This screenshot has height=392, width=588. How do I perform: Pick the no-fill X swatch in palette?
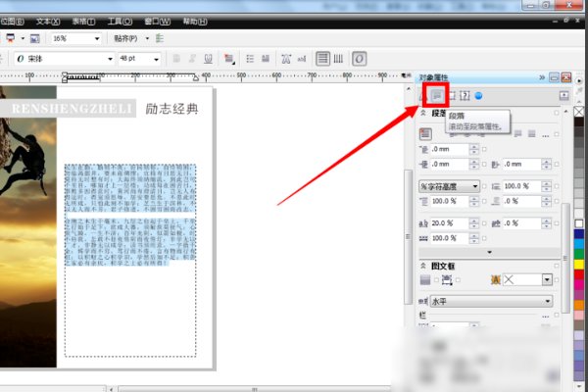578,111
